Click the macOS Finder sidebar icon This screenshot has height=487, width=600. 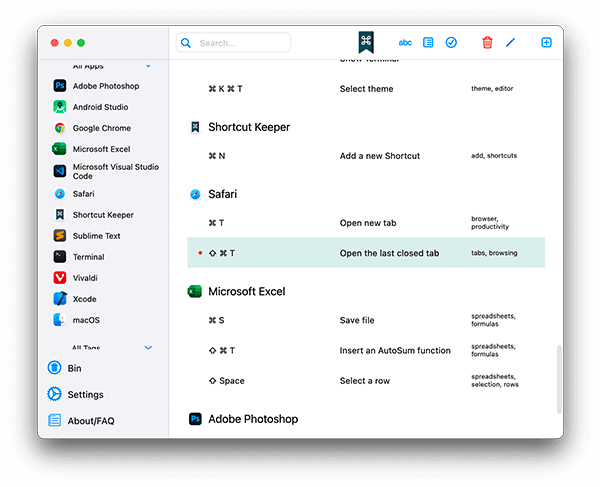pyautogui.click(x=59, y=320)
